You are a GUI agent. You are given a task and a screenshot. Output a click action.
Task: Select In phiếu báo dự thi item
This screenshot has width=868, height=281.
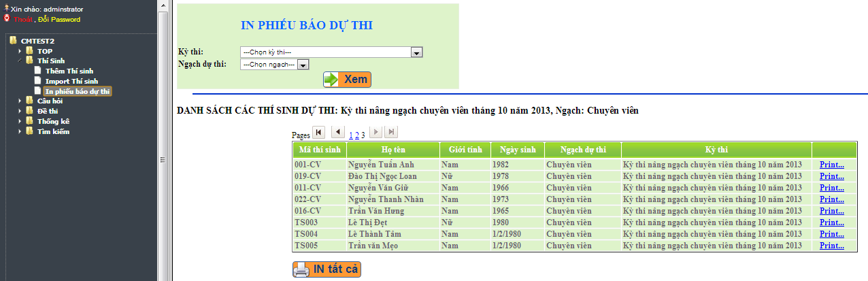[x=78, y=91]
